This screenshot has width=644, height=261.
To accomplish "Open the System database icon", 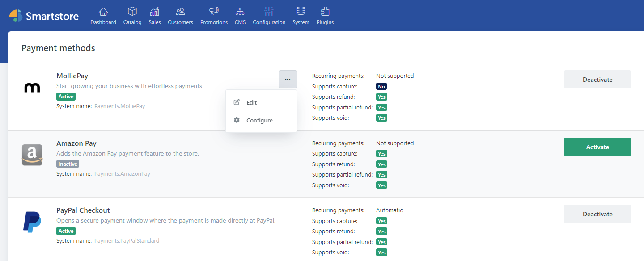I will (x=301, y=12).
